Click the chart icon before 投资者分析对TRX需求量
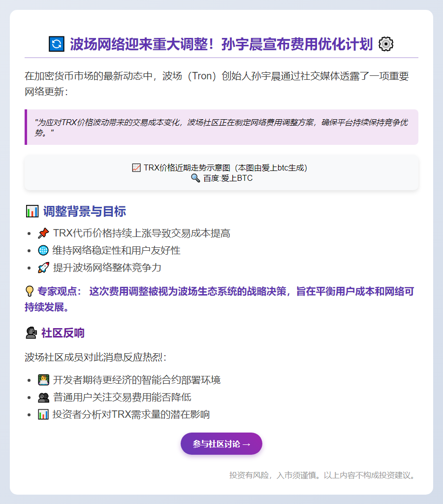The image size is (443, 504). [x=42, y=414]
